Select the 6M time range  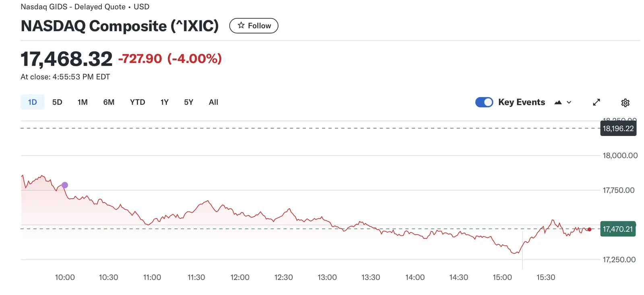tap(109, 102)
